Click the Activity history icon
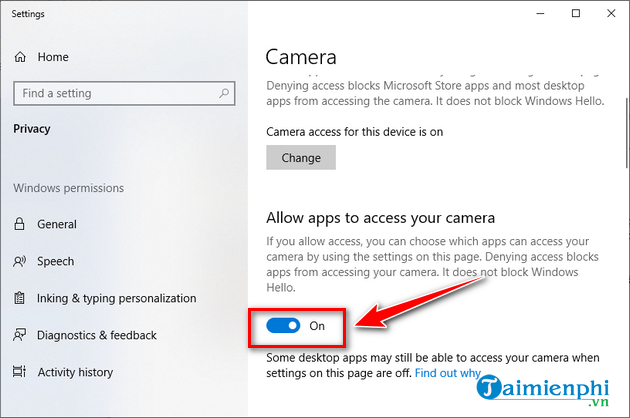Image resolution: width=630 pixels, height=418 pixels. tap(19, 372)
